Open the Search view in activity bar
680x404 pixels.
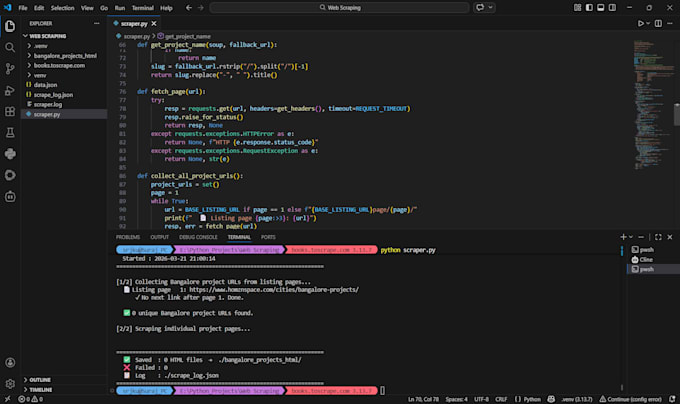tap(10, 47)
